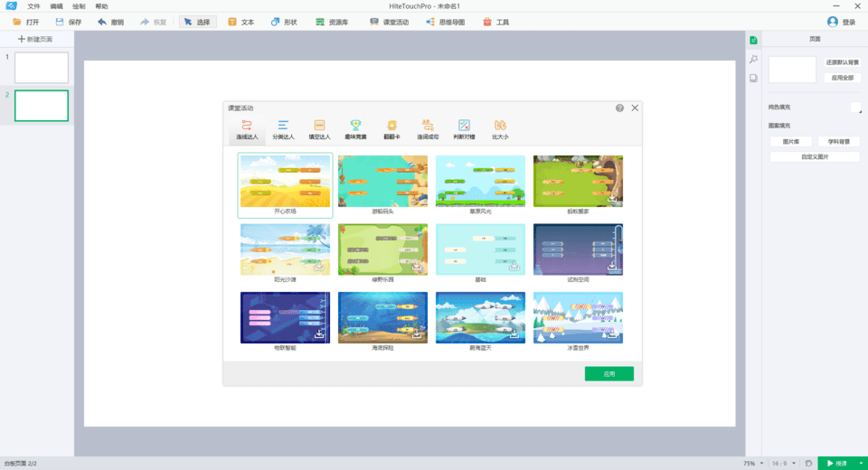Select the 分类达人 activity tab

tap(283, 130)
